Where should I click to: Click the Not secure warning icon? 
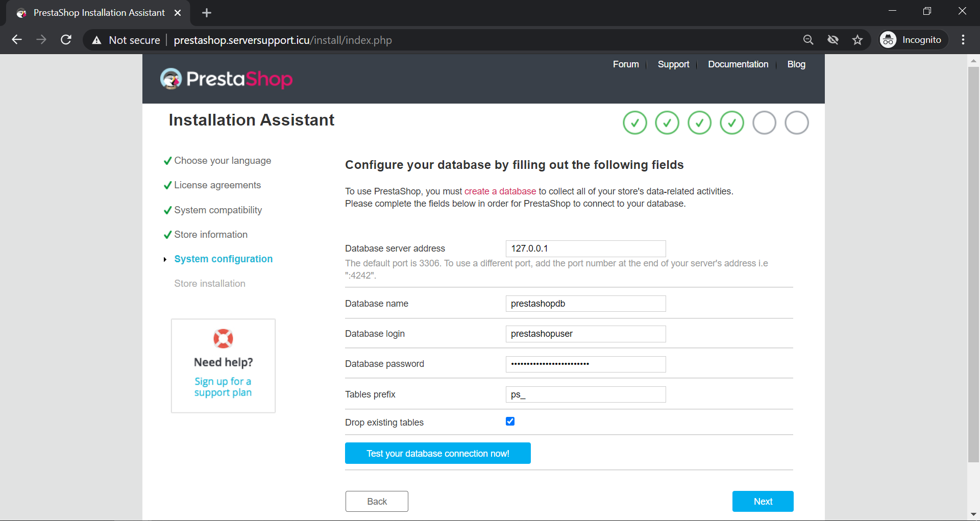click(96, 40)
